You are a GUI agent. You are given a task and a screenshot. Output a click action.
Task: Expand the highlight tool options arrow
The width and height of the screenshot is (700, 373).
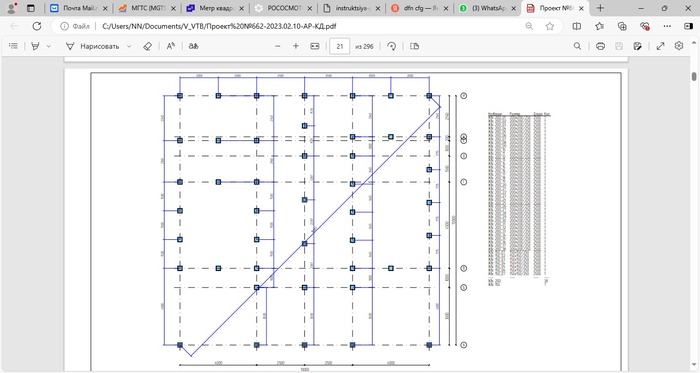[x=48, y=46]
